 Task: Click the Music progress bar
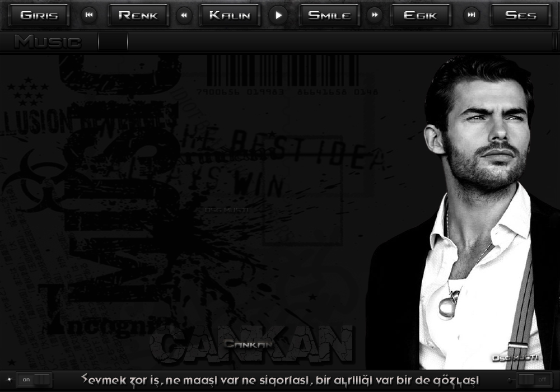(336, 41)
